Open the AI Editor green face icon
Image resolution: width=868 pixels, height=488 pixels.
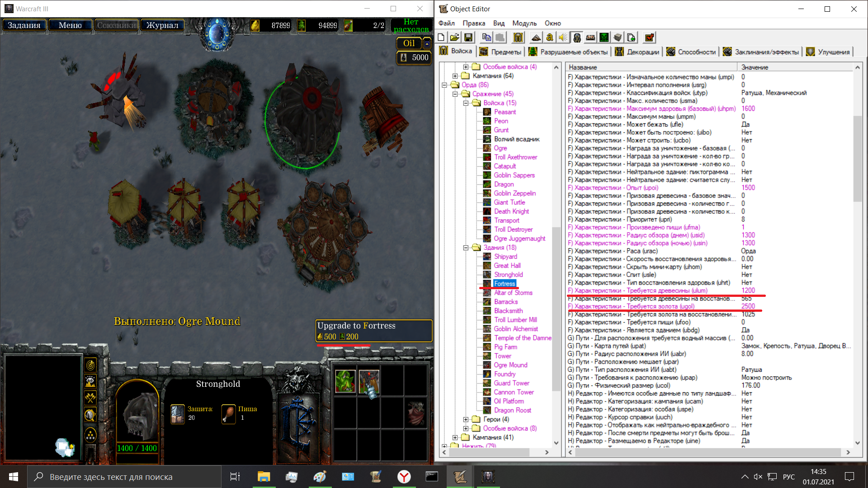coord(604,38)
